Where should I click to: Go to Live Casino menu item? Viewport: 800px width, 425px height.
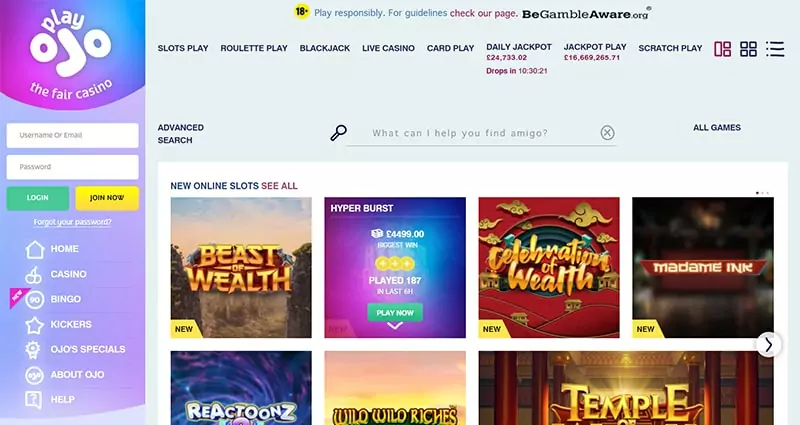(388, 48)
